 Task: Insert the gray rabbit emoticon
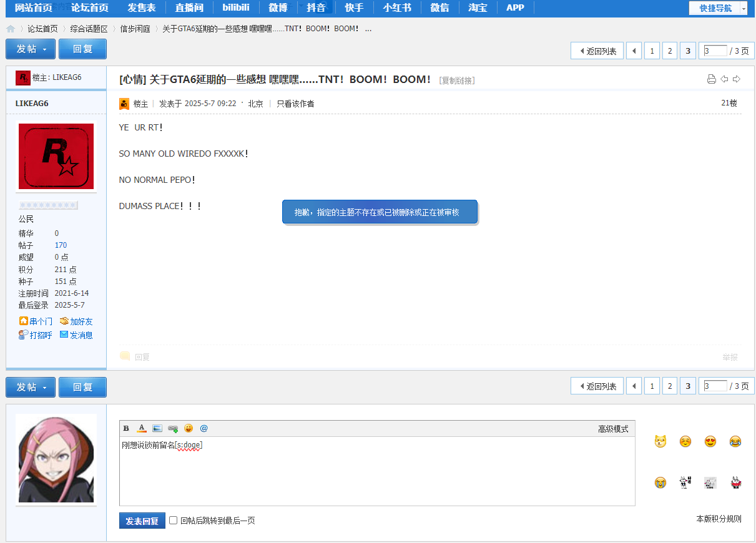710,482
